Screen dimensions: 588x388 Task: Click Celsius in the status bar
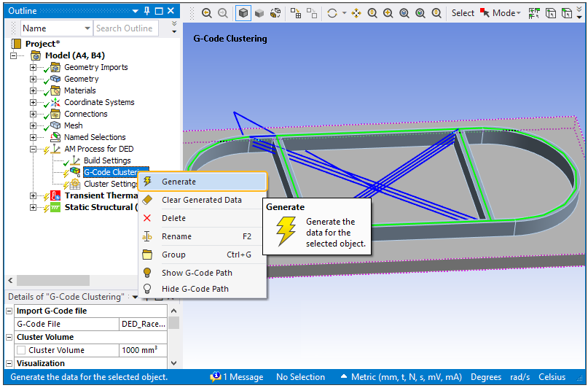[552, 377]
